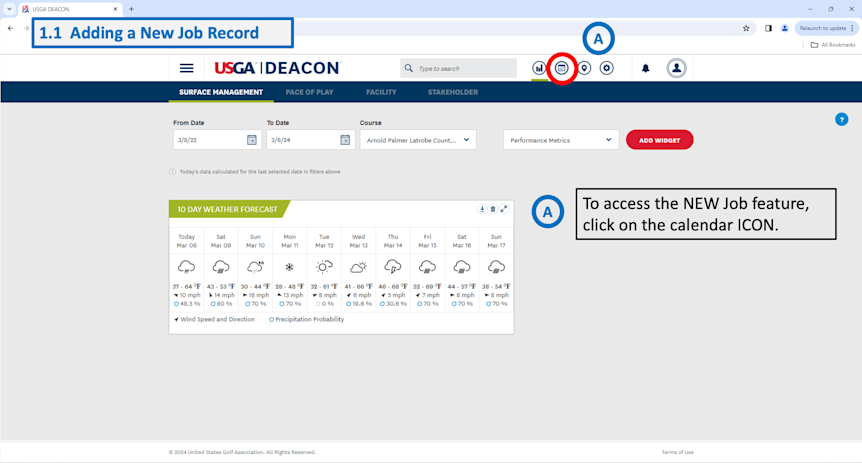The image size is (862, 463).
Task: Switch to the Stakeholder tab
Action: 453,92
